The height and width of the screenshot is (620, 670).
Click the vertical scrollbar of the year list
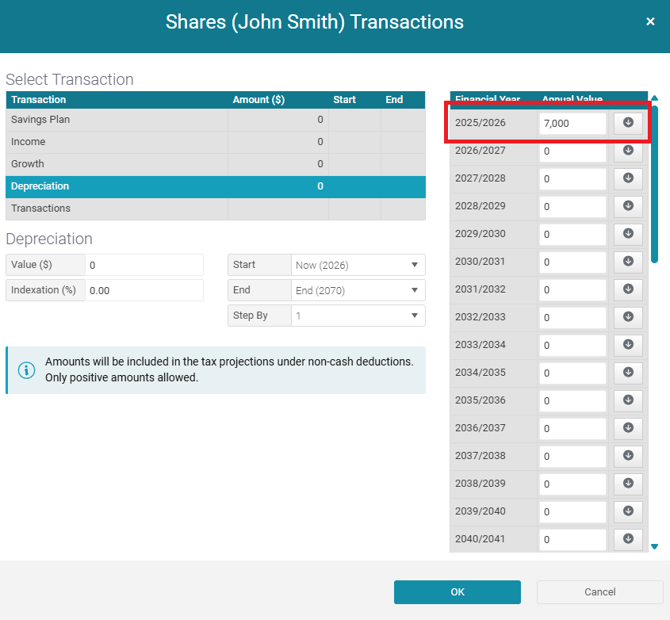pyautogui.click(x=655, y=180)
